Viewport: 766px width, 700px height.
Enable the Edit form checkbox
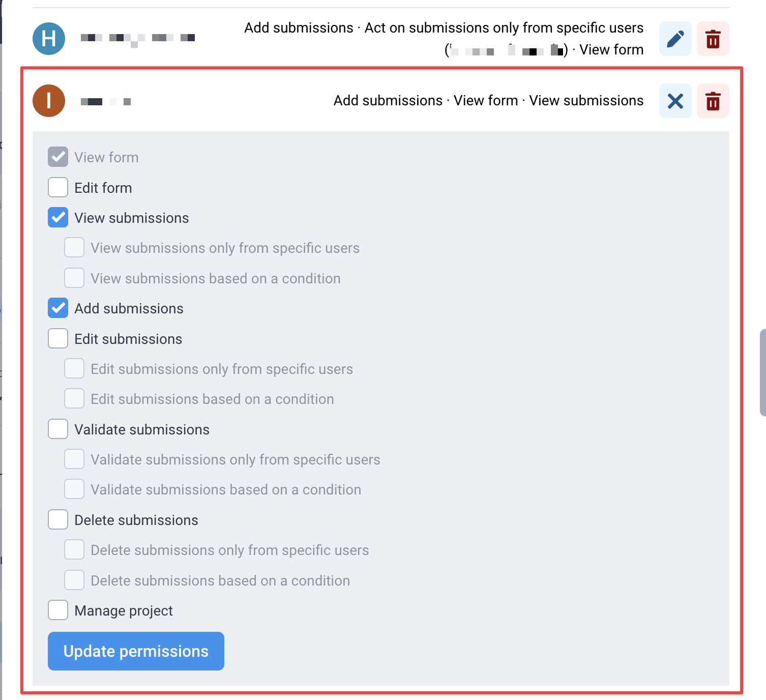click(58, 187)
